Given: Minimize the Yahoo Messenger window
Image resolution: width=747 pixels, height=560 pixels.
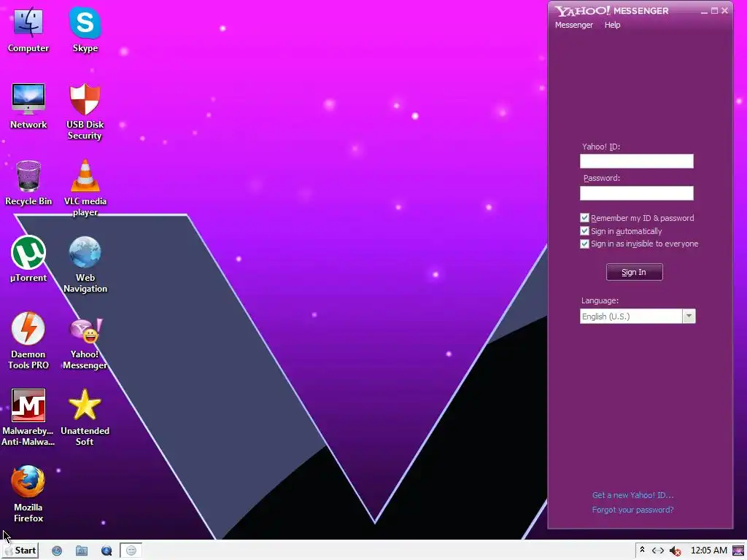Looking at the screenshot, I should pos(704,11).
